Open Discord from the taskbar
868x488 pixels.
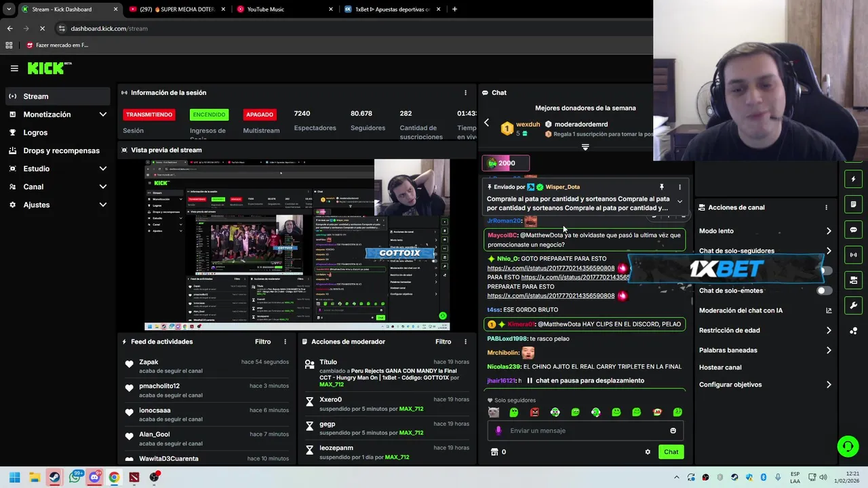(94, 477)
